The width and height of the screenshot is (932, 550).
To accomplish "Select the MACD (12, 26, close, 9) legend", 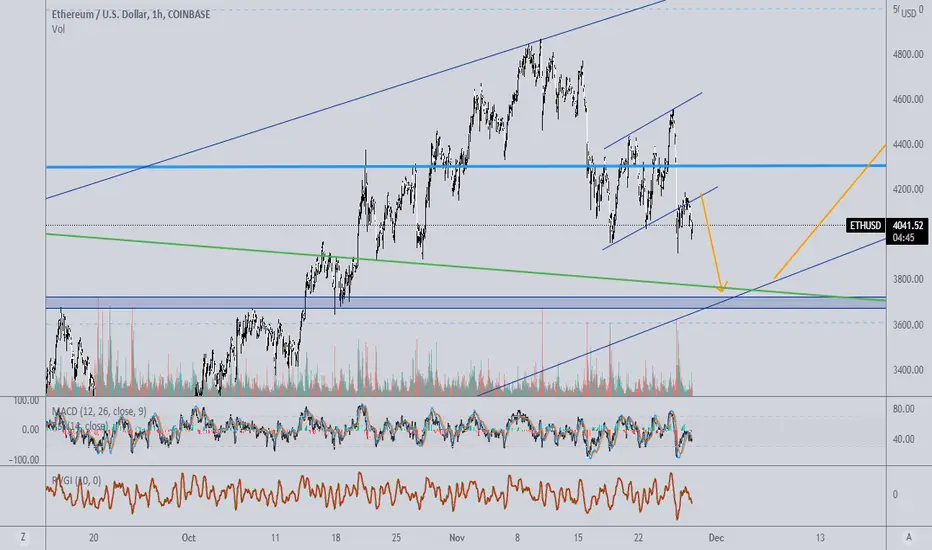I will (99, 411).
